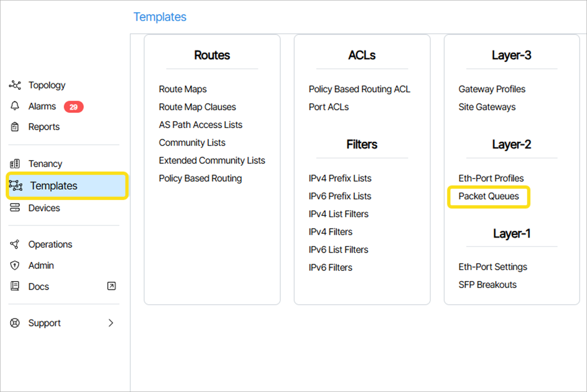
Task: Select Gateway Profiles under Layer-3
Action: 492,89
